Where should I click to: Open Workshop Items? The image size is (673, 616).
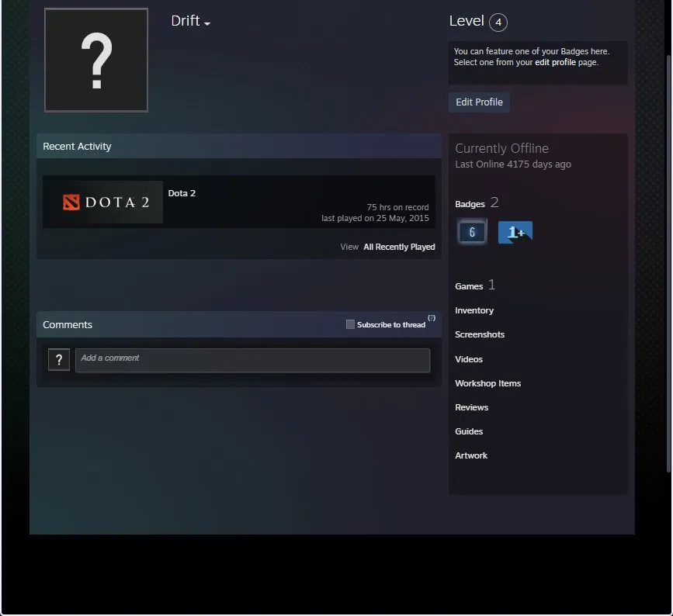[487, 383]
